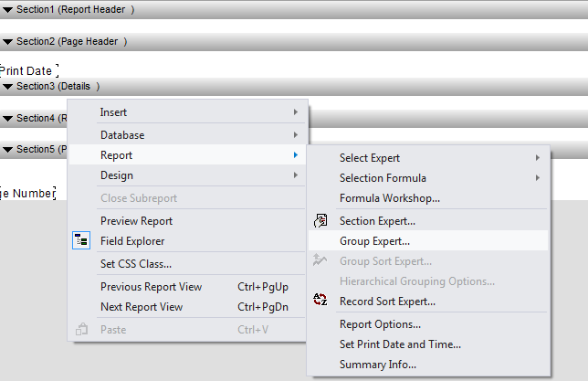Collapse the Section5 triangle
This screenshot has width=588, height=381.
tap(7, 150)
